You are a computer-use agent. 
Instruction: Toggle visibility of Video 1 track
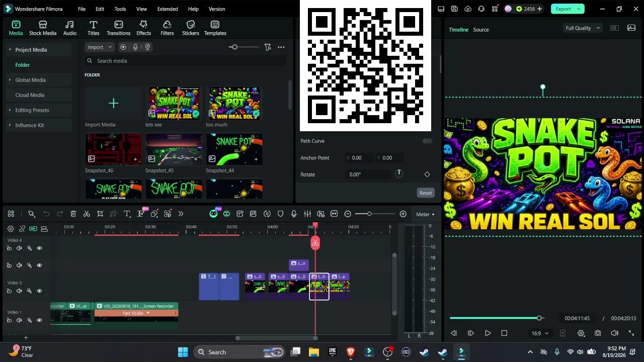[x=39, y=320]
